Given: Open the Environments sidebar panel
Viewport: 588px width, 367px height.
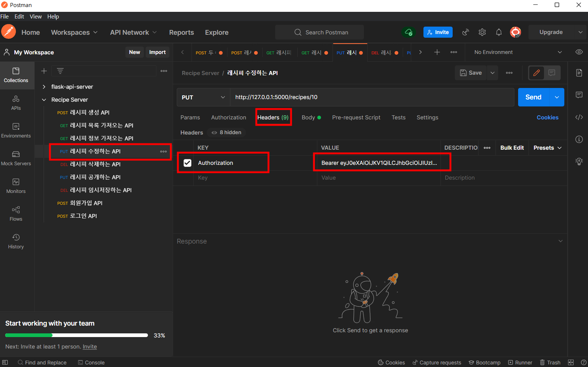Looking at the screenshot, I should pos(16,130).
